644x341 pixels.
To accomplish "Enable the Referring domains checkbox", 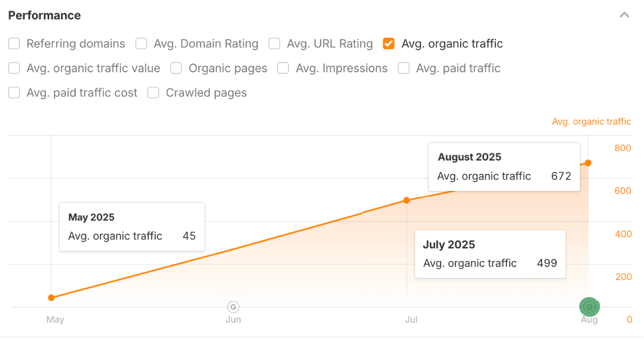I will [13, 44].
